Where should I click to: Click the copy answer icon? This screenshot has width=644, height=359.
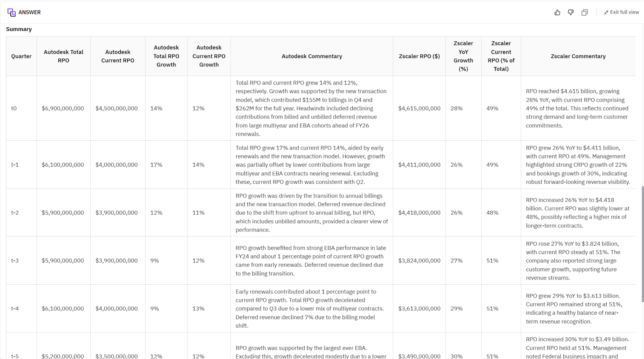point(584,12)
